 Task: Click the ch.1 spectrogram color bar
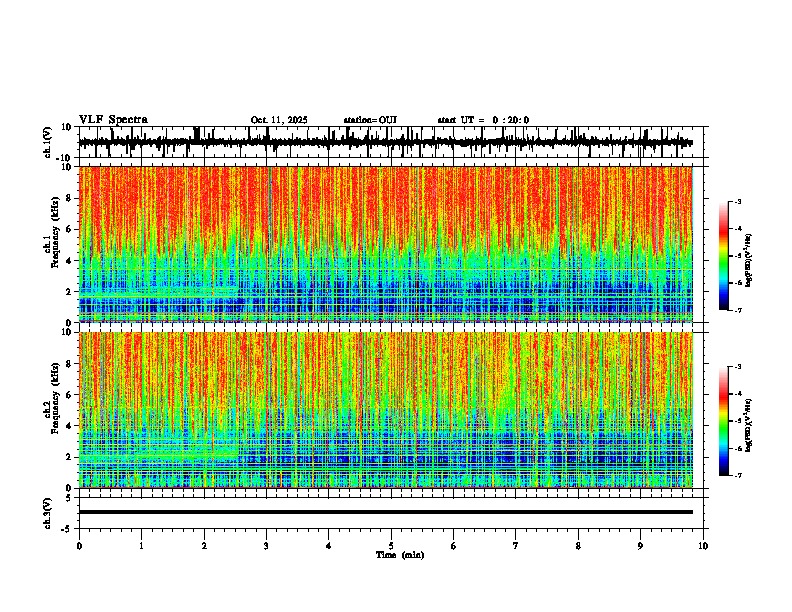(x=723, y=256)
